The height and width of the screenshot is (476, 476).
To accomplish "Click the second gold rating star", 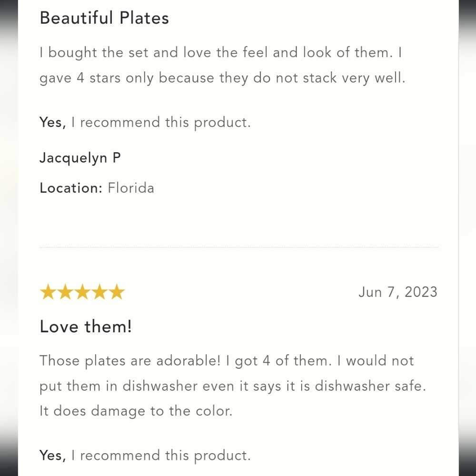I will click(65, 292).
